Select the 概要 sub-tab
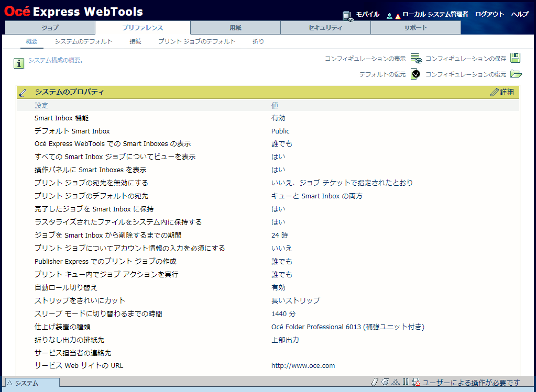Screen dimensions: 536x392 [32, 42]
